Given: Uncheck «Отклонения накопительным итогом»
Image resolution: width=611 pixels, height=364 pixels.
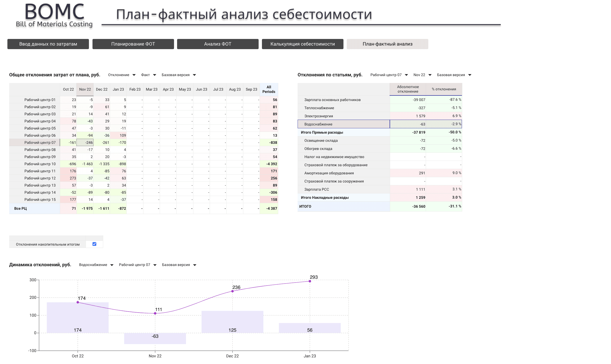Looking at the screenshot, I should click(94, 244).
